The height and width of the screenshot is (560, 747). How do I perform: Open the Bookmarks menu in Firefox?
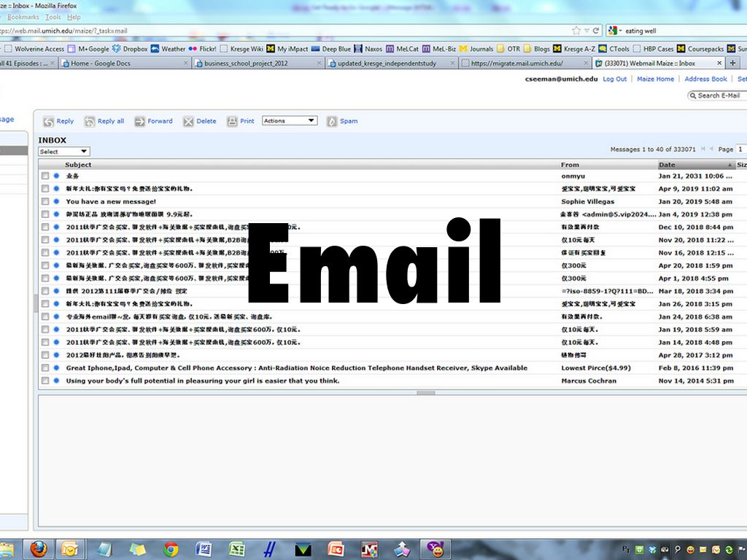click(x=24, y=17)
